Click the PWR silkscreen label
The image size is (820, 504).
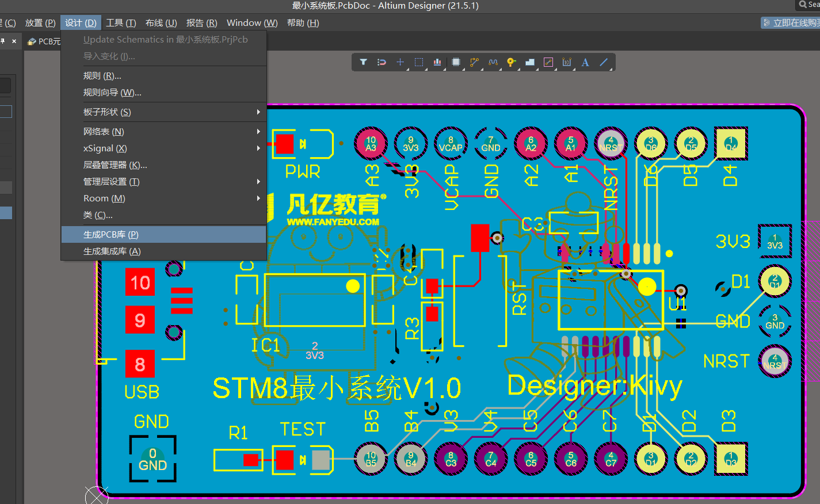pos(303,171)
